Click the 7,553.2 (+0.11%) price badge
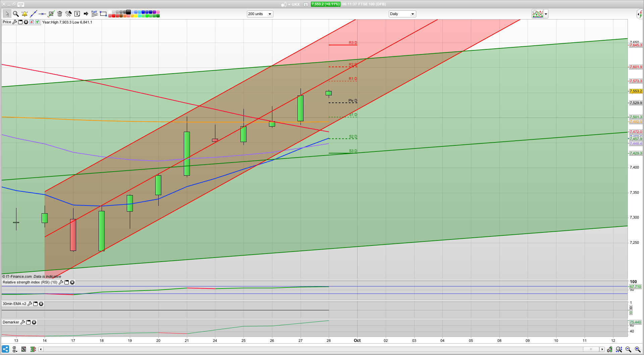The width and height of the screenshot is (644, 355). [325, 4]
